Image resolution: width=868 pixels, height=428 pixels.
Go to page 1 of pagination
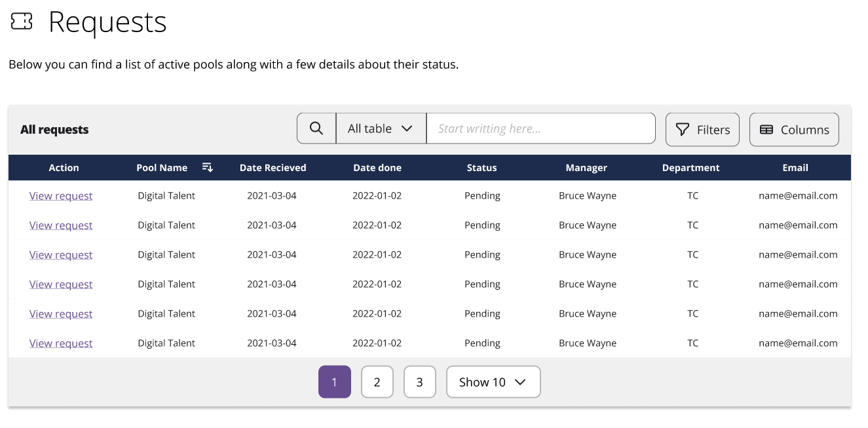pos(335,381)
